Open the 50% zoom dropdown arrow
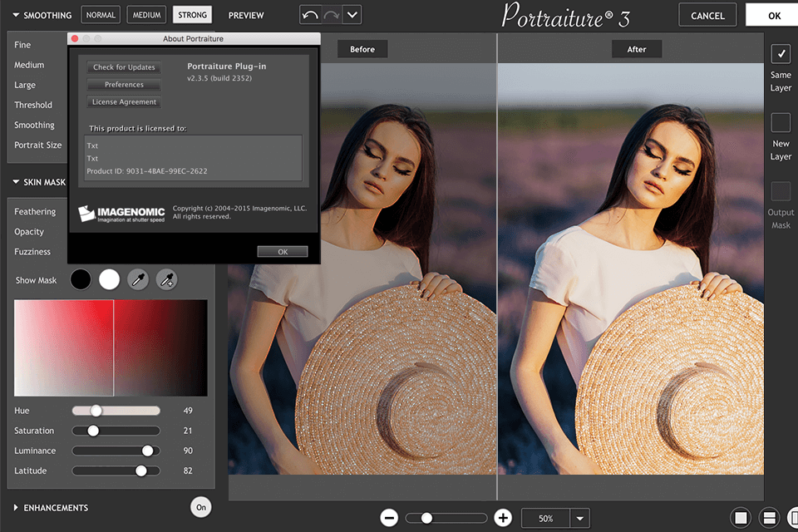 coord(579,518)
